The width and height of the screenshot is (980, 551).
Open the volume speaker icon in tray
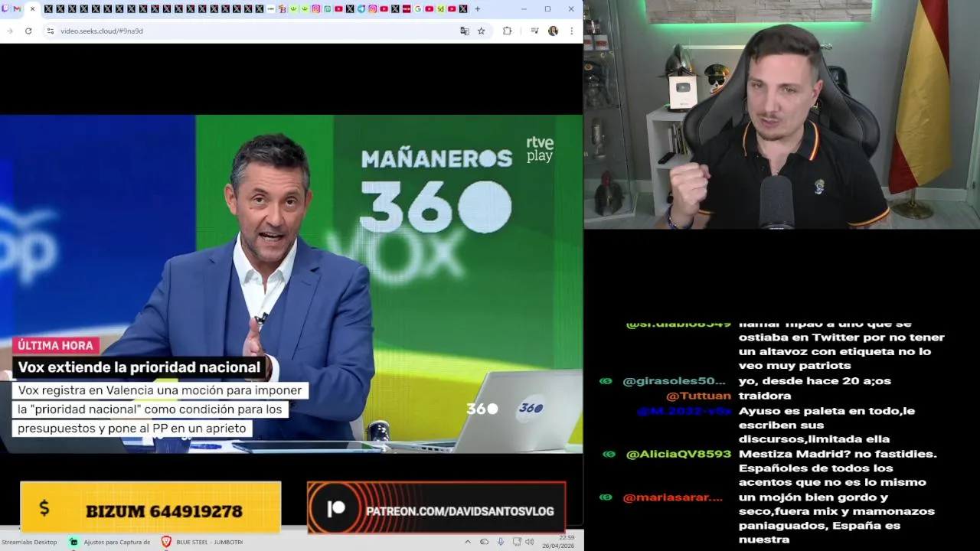pyautogui.click(x=529, y=542)
